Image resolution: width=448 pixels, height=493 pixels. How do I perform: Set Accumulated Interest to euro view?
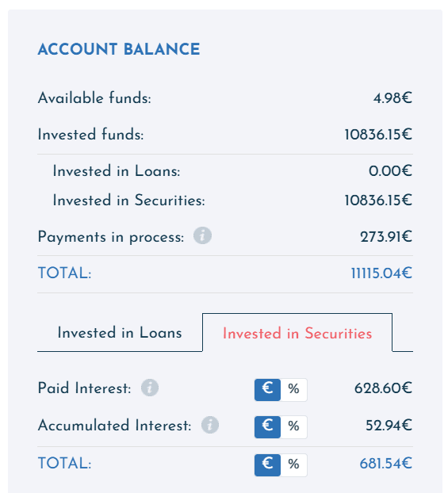pyautogui.click(x=267, y=427)
